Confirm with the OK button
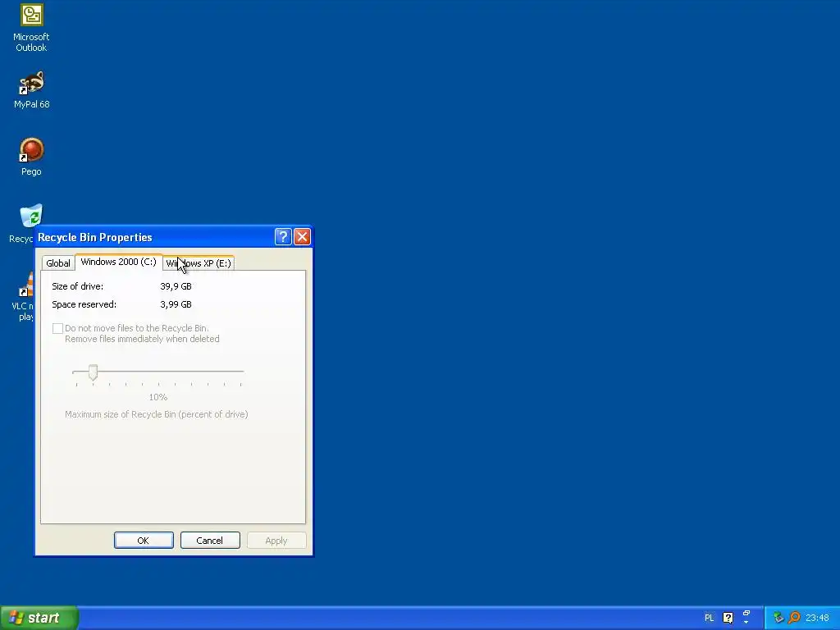The width and height of the screenshot is (840, 630). (x=144, y=540)
